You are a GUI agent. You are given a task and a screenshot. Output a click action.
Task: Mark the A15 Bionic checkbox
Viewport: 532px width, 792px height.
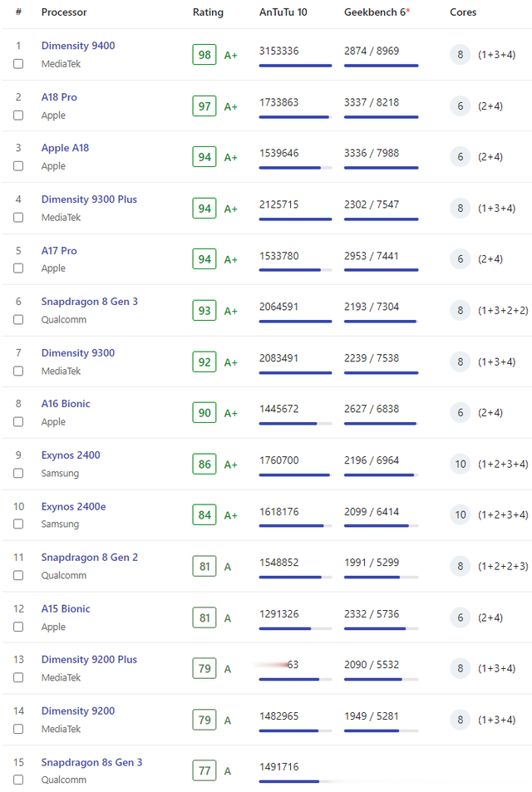click(18, 627)
